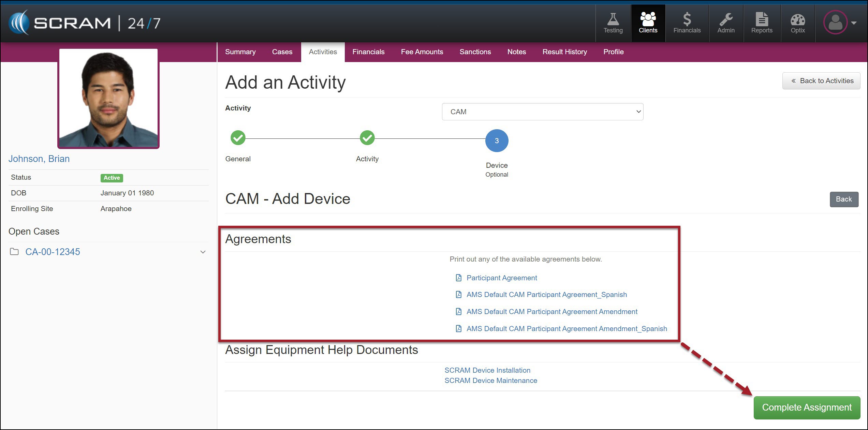The height and width of the screenshot is (430, 868).
Task: Open the Result History tab
Action: (564, 52)
